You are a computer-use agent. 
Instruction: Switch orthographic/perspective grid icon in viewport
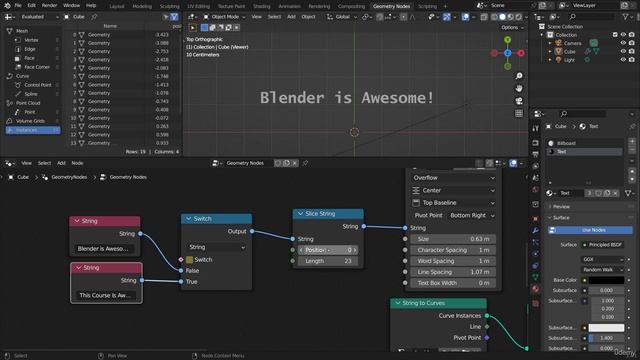(519, 113)
